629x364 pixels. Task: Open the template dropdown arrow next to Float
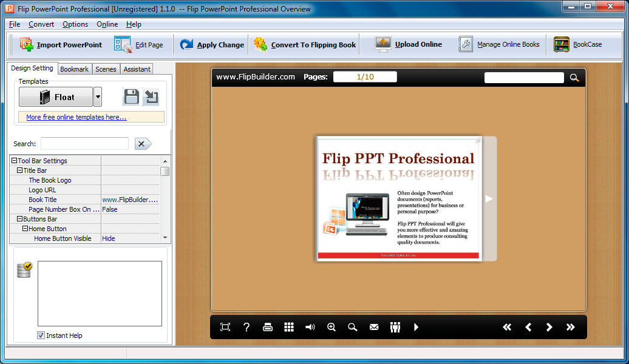[x=98, y=97]
